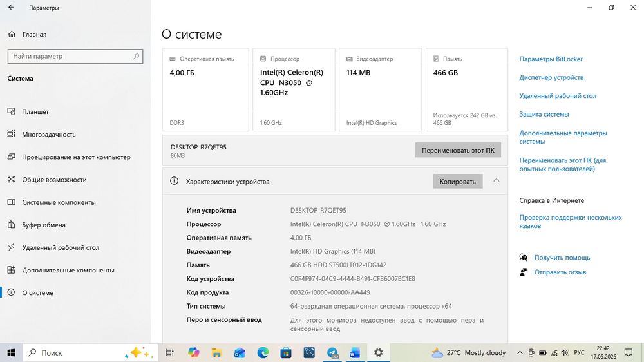
Task: Click the Отправить отзыв person icon
Action: (x=523, y=272)
